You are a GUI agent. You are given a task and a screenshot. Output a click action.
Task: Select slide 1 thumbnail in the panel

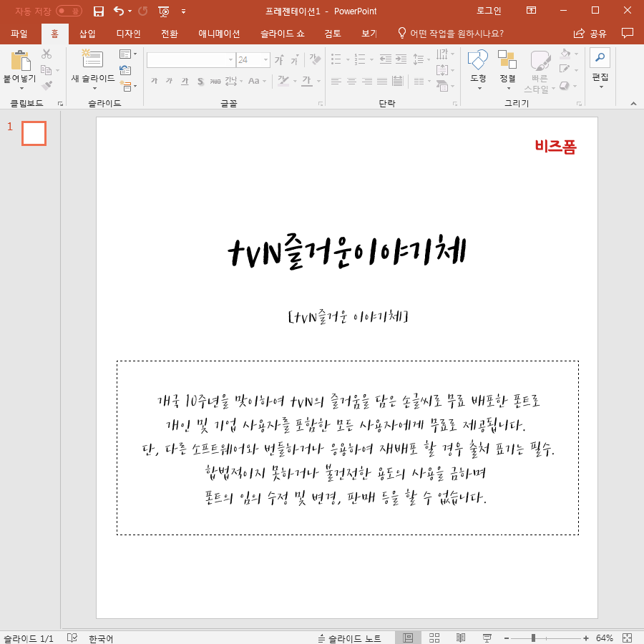[34, 133]
